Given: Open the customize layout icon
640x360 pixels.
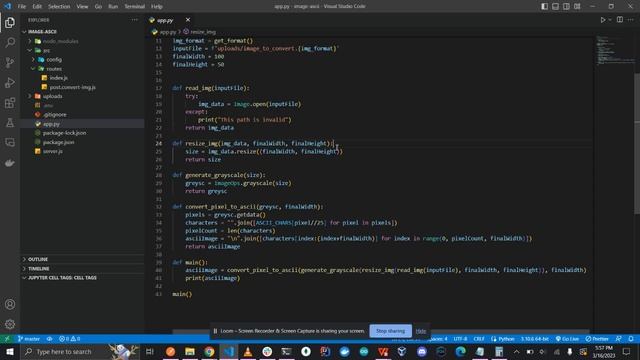Looking at the screenshot, I should [577, 6].
